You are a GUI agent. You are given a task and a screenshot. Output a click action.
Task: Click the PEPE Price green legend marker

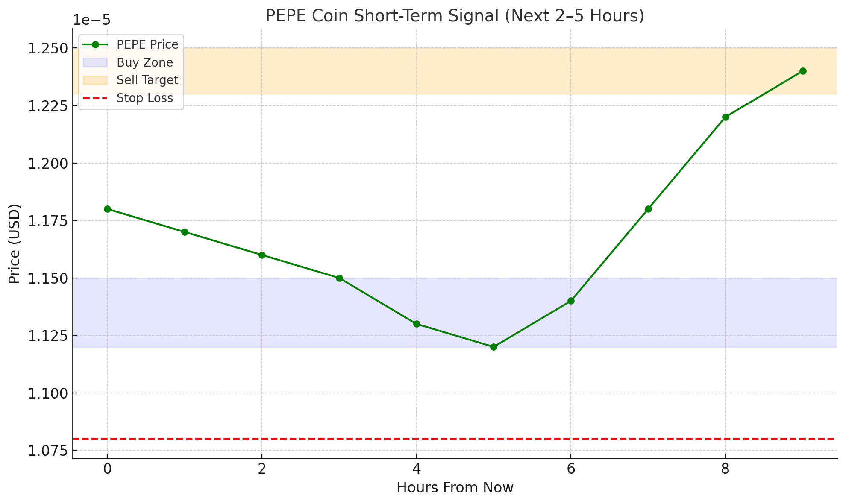95,44
